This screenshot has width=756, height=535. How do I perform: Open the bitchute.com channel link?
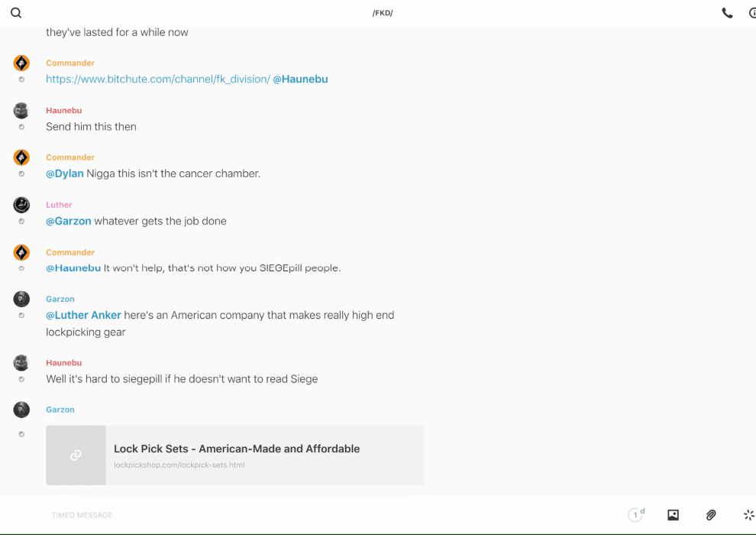(157, 79)
